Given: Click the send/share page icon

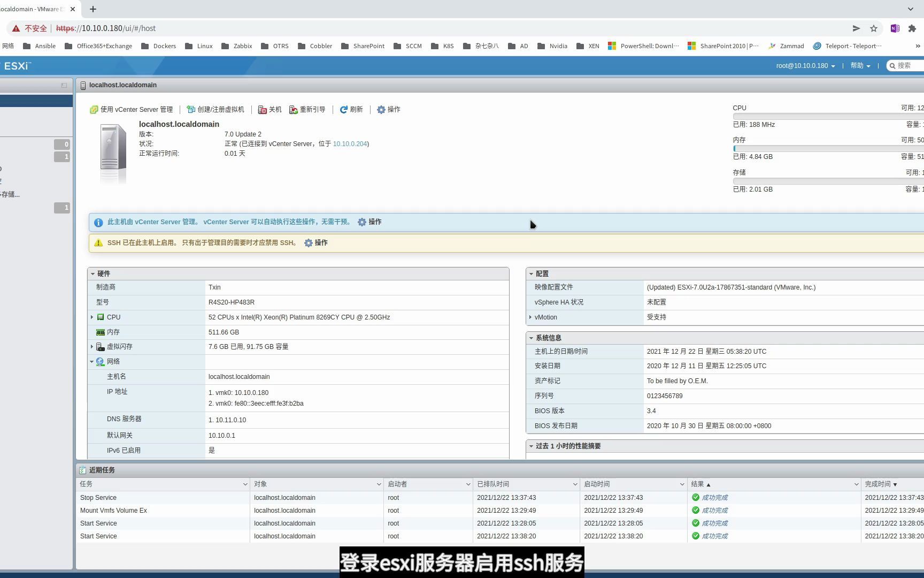Looking at the screenshot, I should [856, 28].
